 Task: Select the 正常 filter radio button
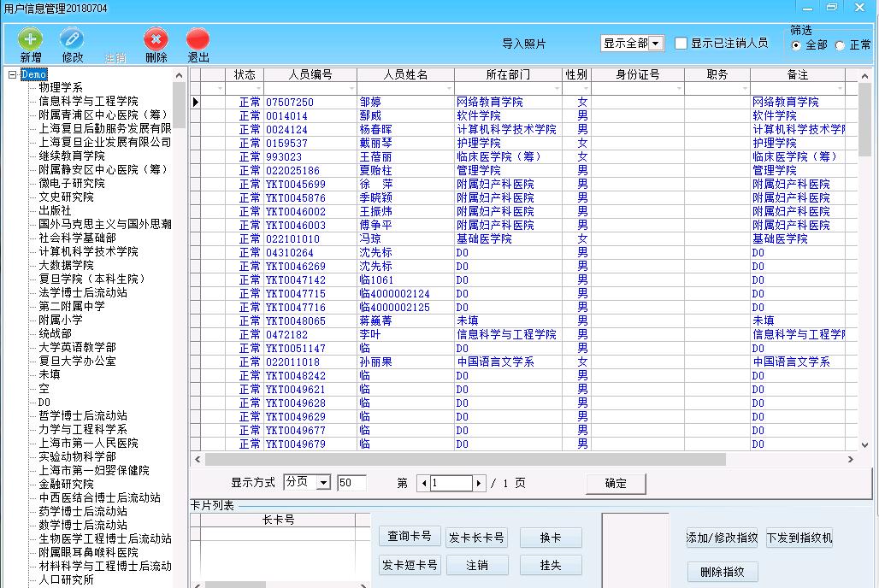point(840,45)
